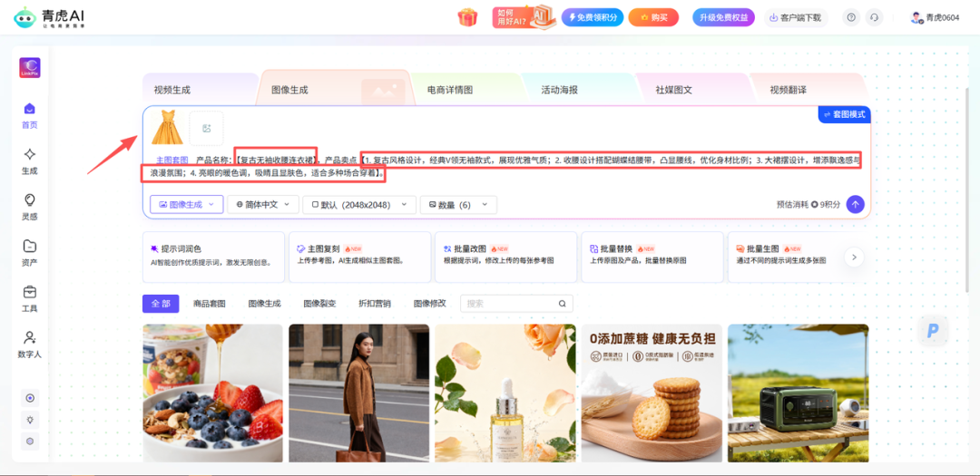This screenshot has width=980, height=476.
Task: Select the 商品套图 filter
Action: 210,304
